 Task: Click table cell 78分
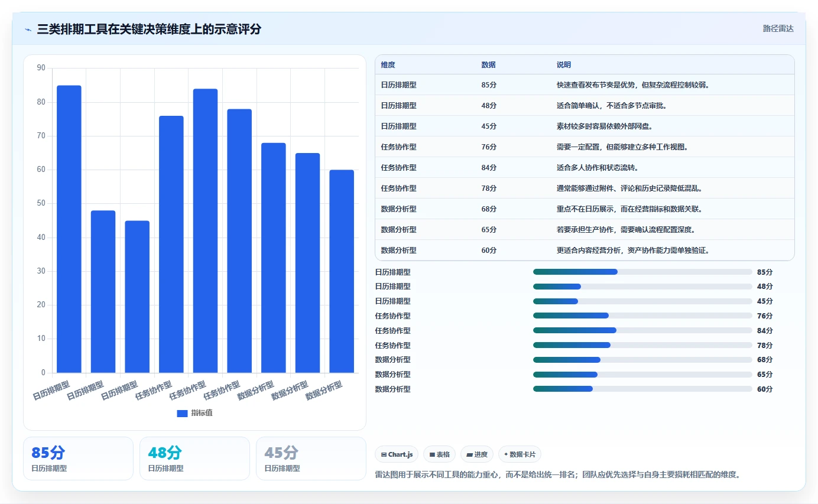[489, 188]
